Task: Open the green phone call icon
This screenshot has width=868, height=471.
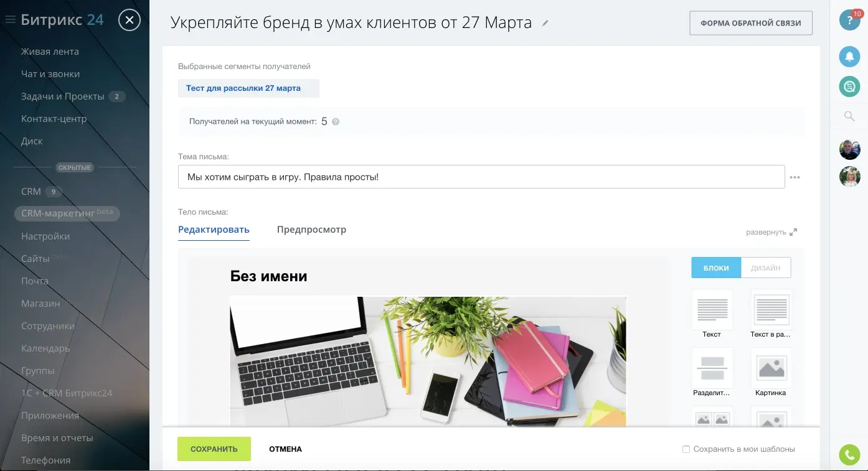Action: (x=849, y=455)
